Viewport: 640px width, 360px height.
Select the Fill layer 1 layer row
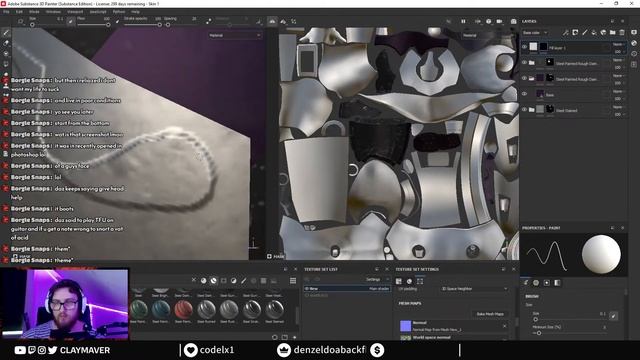click(573, 47)
